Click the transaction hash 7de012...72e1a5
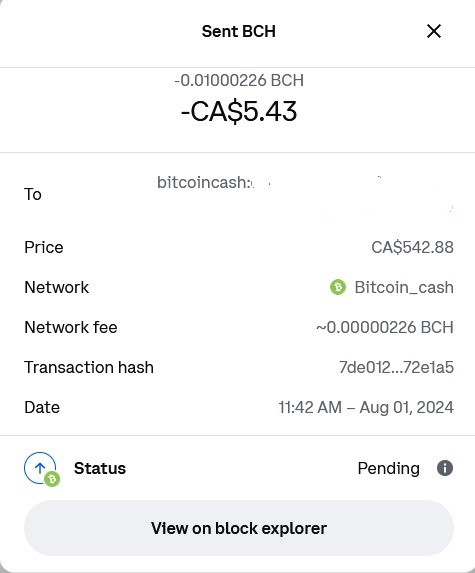Image resolution: width=475 pixels, height=573 pixels. click(396, 367)
